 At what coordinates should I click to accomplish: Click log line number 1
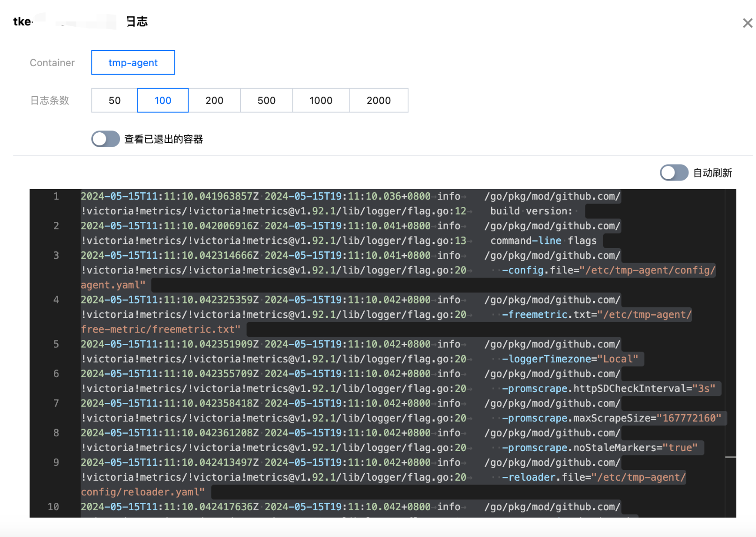pos(56,197)
